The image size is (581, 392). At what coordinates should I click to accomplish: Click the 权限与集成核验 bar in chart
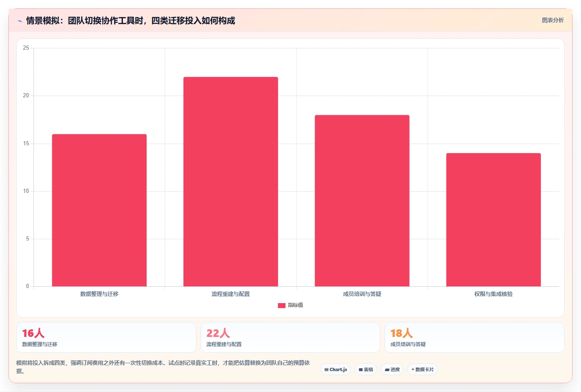[x=494, y=220]
